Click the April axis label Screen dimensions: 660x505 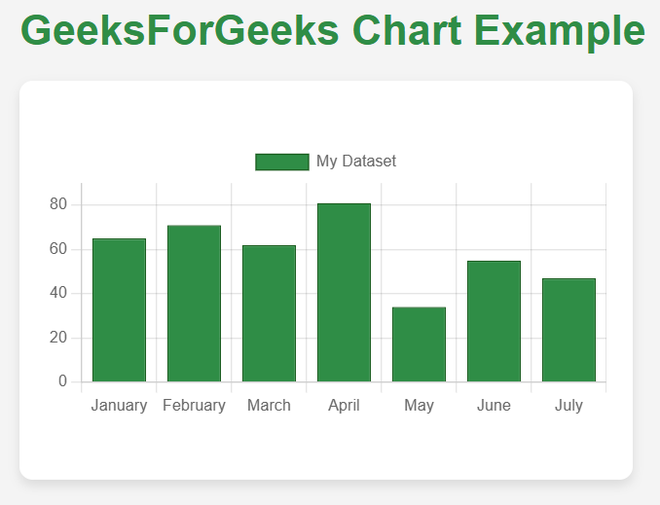344,406
